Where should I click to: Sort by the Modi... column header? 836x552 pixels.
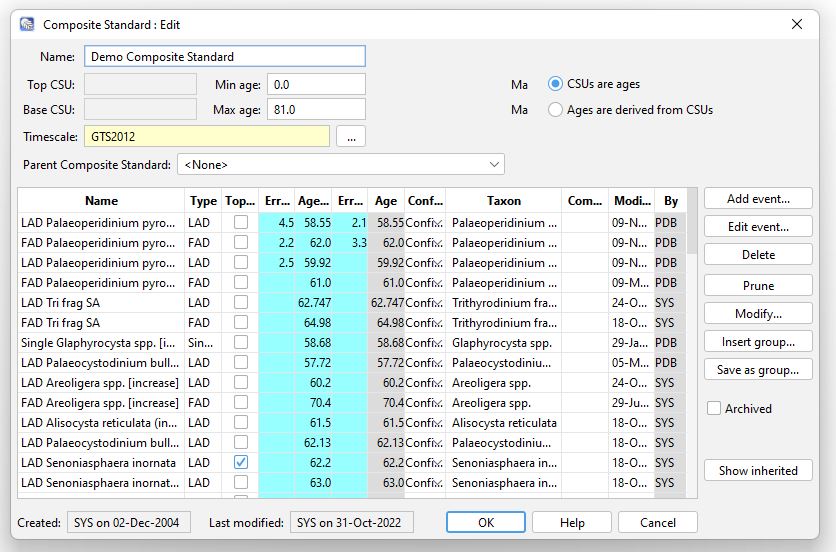(632, 201)
